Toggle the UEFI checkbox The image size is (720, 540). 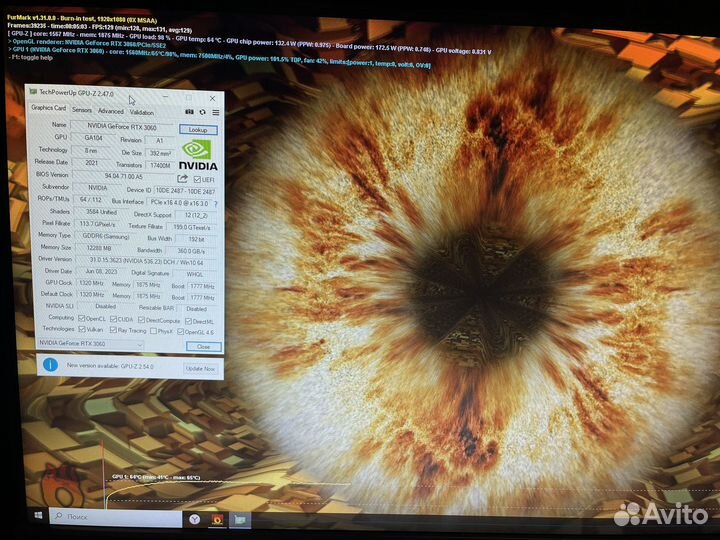pos(197,180)
